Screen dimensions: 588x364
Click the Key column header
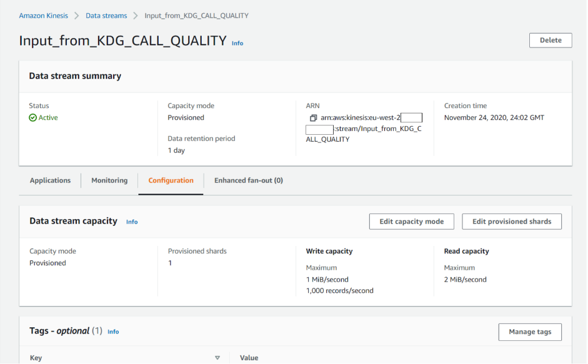point(35,357)
